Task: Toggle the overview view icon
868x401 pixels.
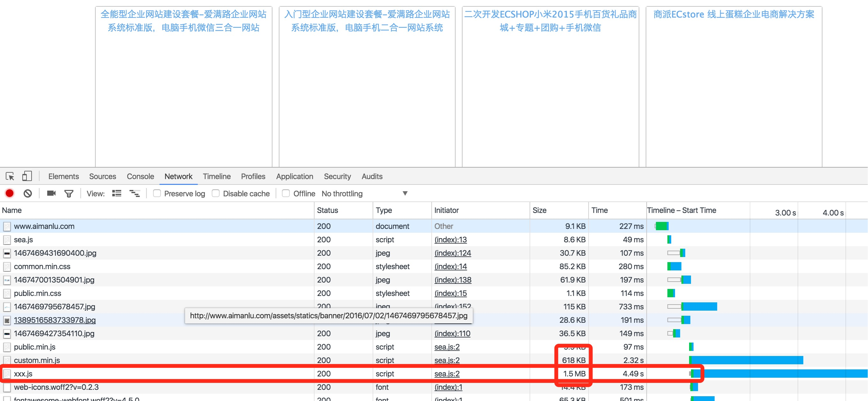Action: (x=134, y=193)
